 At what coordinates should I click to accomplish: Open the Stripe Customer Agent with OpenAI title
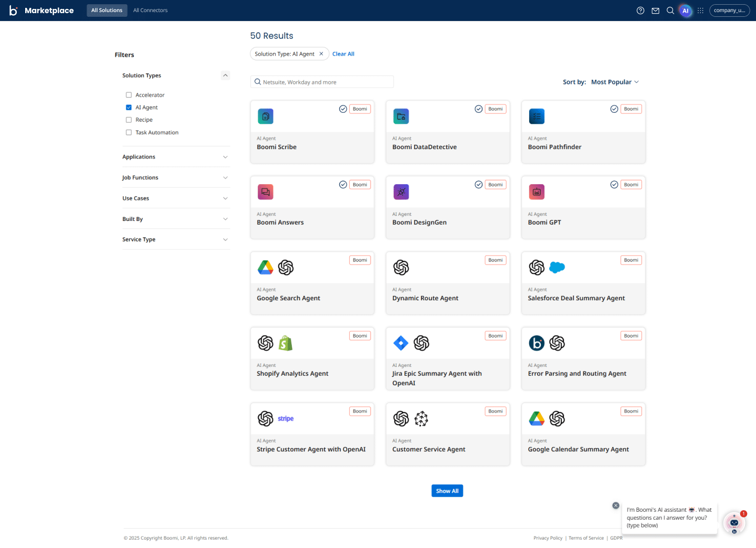pyautogui.click(x=311, y=450)
